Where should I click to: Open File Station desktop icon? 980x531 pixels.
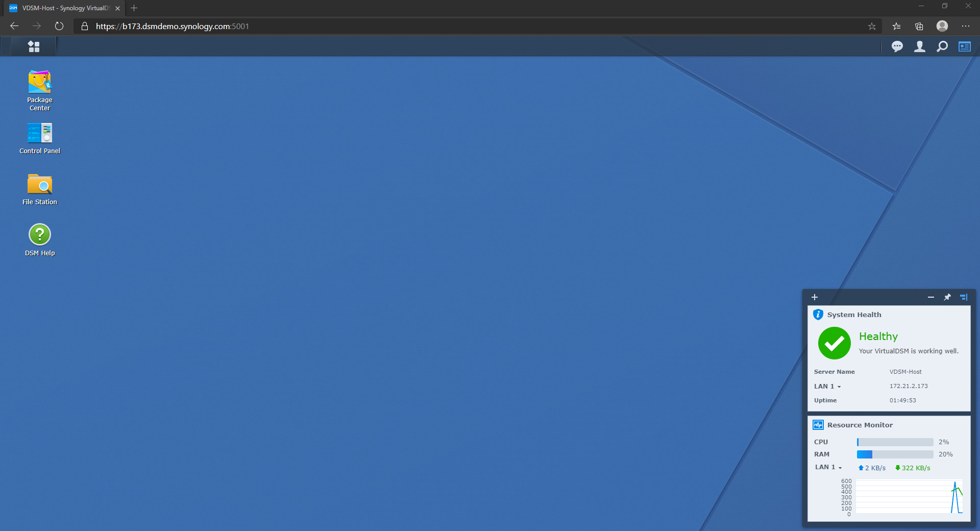click(x=40, y=189)
